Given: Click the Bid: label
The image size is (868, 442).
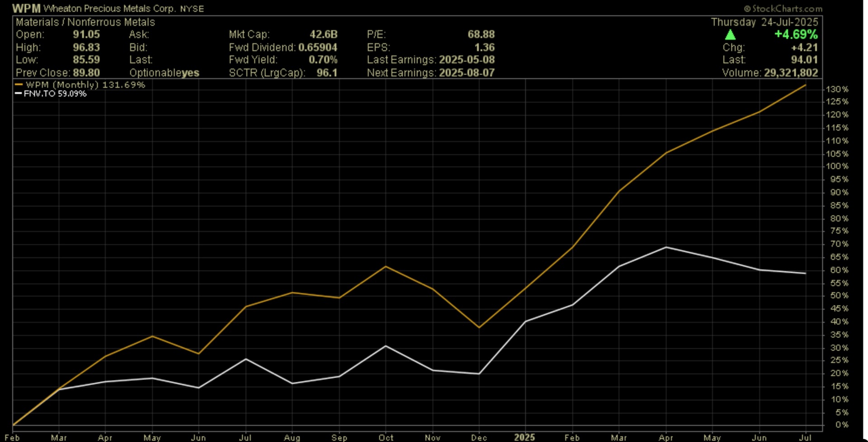Looking at the screenshot, I should (x=138, y=48).
